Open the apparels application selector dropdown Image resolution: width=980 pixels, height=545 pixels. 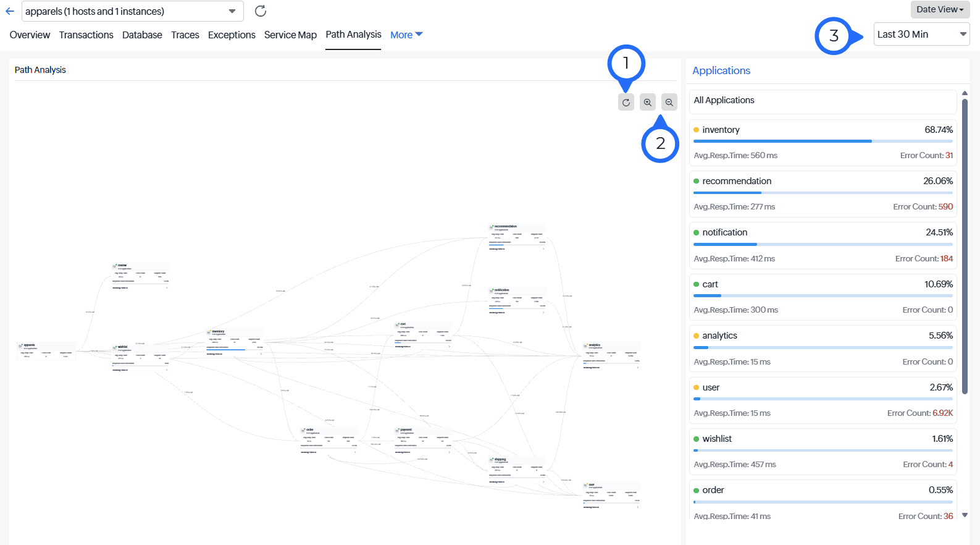click(132, 11)
